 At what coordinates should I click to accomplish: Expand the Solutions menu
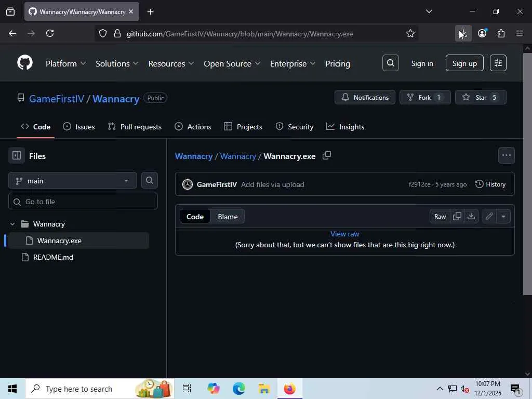tap(117, 63)
